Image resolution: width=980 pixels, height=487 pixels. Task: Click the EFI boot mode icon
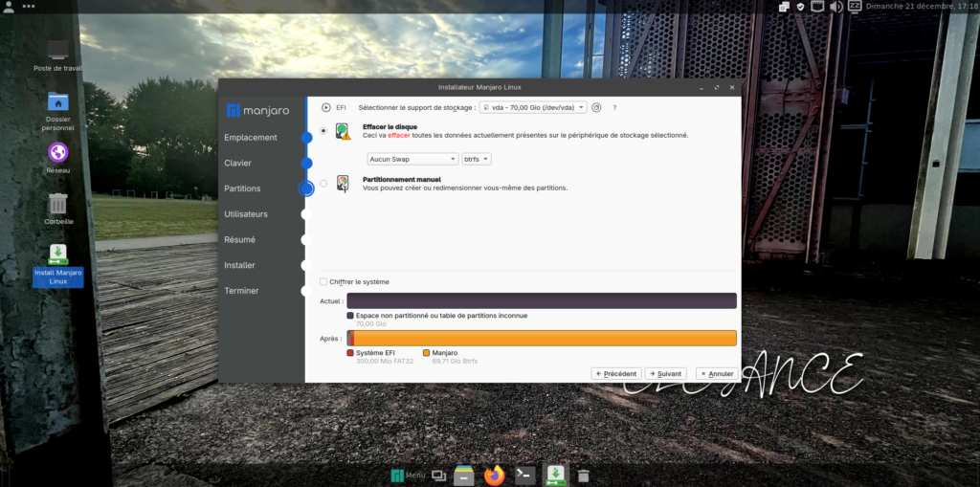[326, 107]
